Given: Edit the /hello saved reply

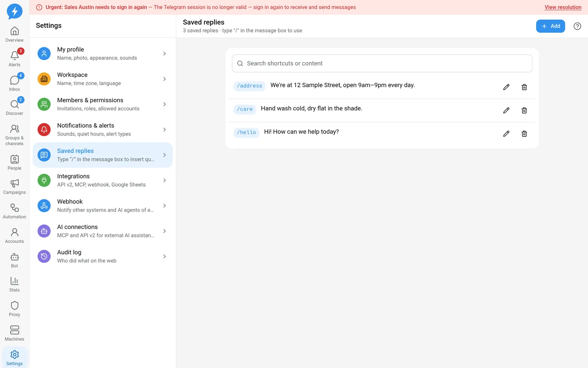Looking at the screenshot, I should [506, 134].
